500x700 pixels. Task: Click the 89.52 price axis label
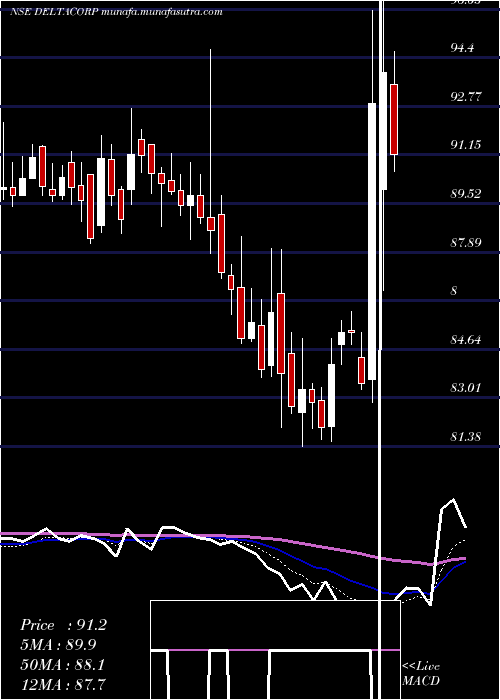(x=466, y=194)
